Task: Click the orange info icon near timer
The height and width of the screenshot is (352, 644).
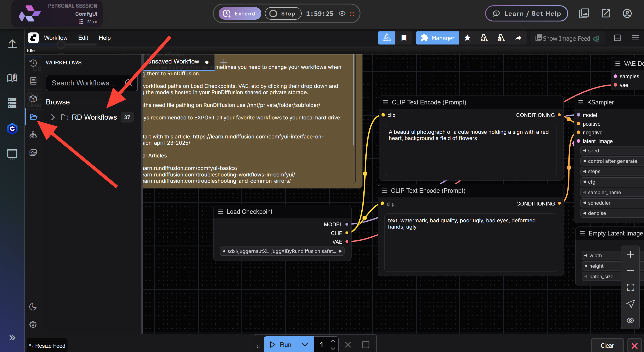Action: point(352,14)
